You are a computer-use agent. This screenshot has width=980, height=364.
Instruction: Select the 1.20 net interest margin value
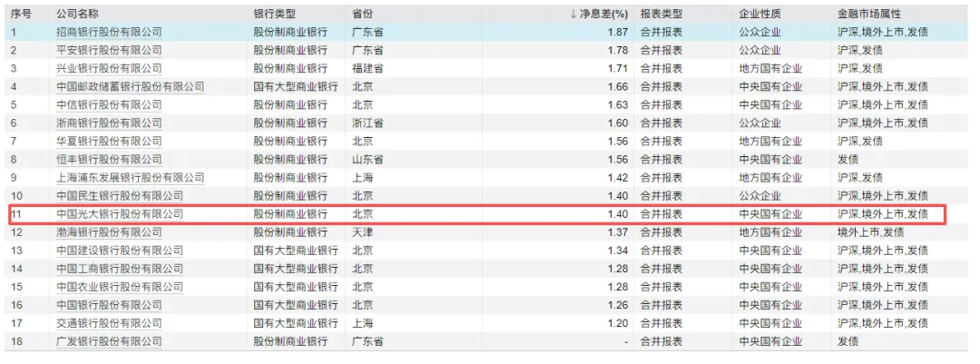click(618, 323)
